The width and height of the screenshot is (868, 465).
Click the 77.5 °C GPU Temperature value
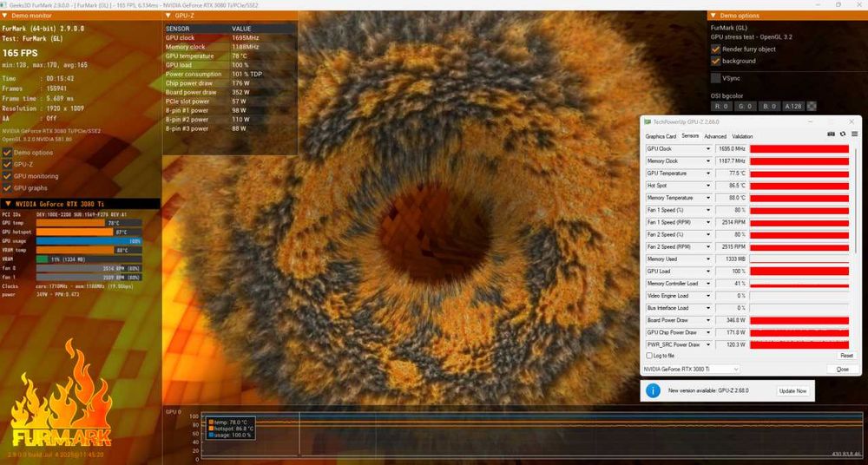731,174
